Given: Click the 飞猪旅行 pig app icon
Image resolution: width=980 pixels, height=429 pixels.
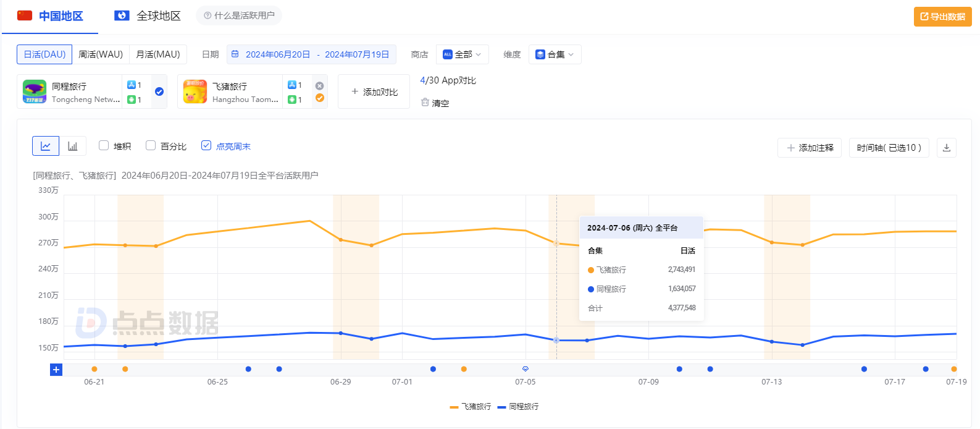Looking at the screenshot, I should [195, 91].
